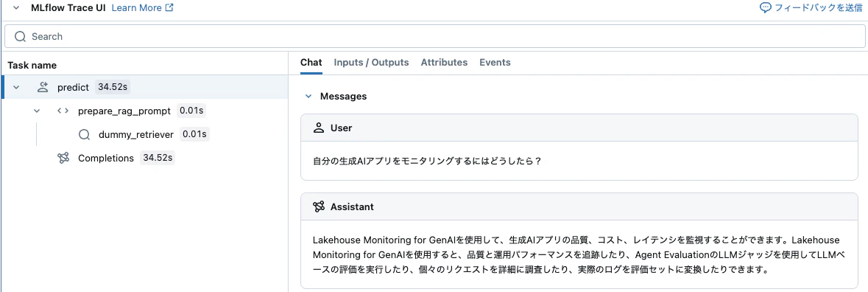Open the Attributes tab
Image resolution: width=868 pixels, height=292 pixels.
(444, 63)
